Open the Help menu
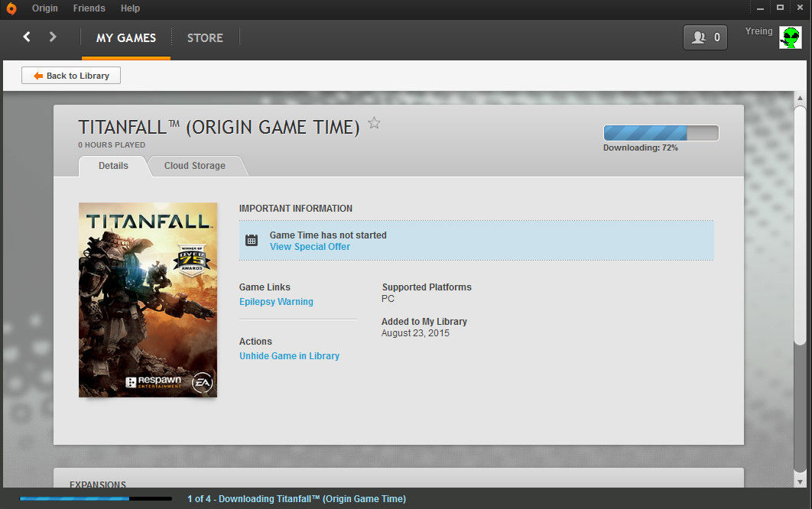 pyautogui.click(x=130, y=8)
